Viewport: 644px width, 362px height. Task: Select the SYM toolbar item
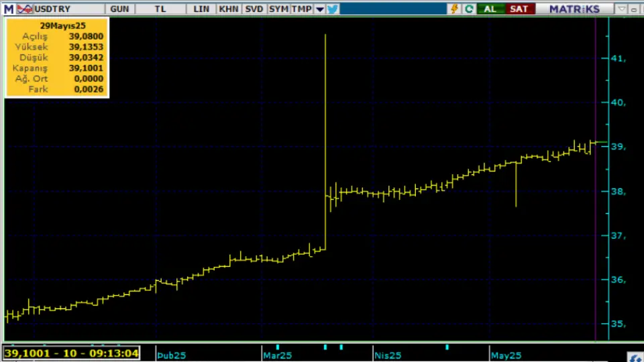tap(278, 9)
